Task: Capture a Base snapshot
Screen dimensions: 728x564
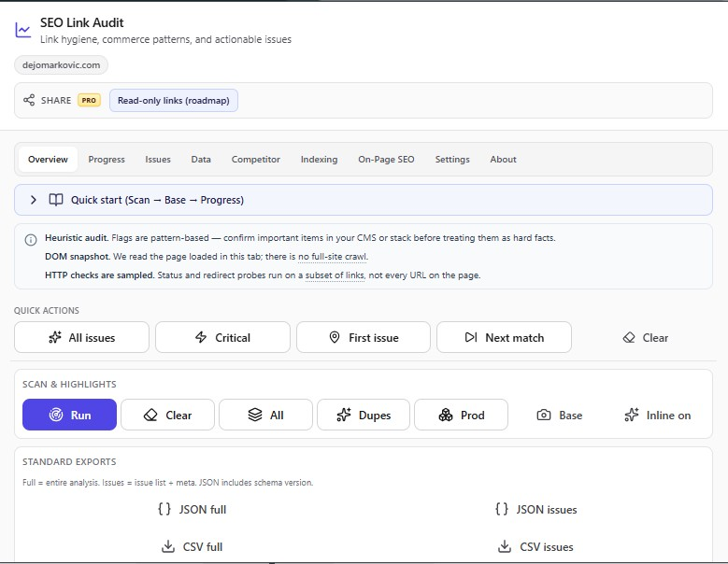Action: [559, 415]
